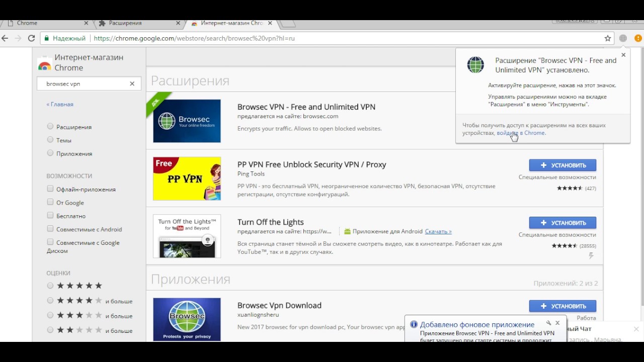Open a new tab with the new-tab button
644x362 pixels.
click(287, 23)
